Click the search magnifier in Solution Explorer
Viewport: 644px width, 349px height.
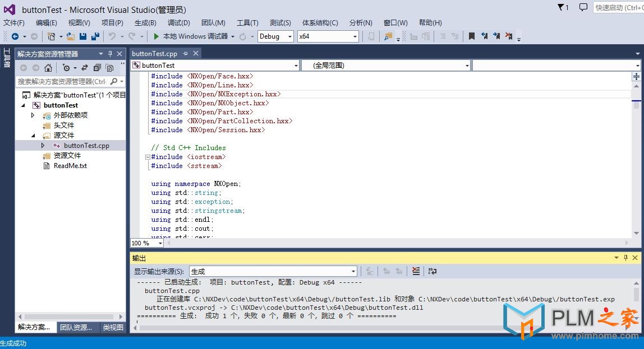[x=114, y=82]
